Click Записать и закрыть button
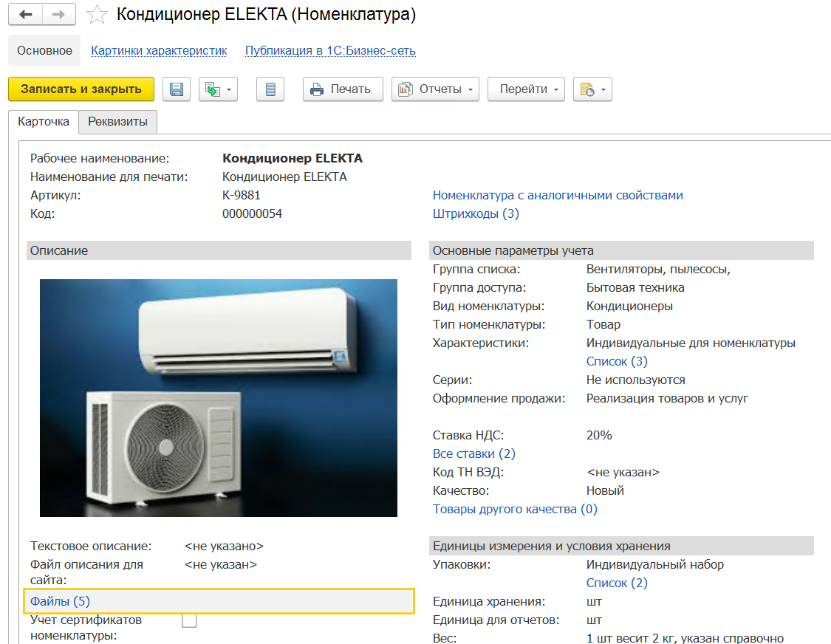This screenshot has height=644, width=831. [x=81, y=89]
